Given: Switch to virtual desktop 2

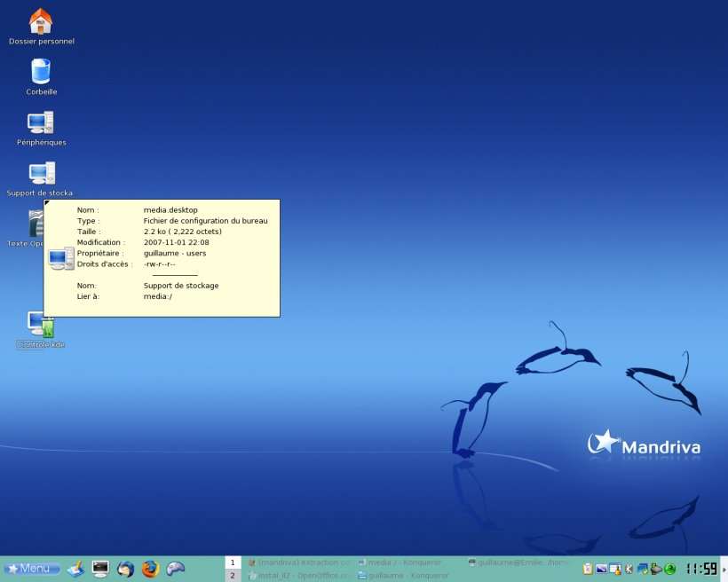Looking at the screenshot, I should (x=233, y=576).
